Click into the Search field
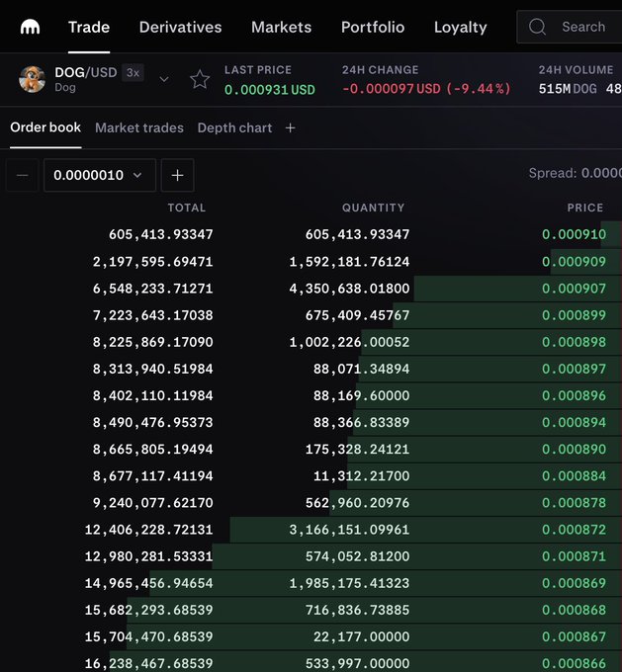 point(570,27)
